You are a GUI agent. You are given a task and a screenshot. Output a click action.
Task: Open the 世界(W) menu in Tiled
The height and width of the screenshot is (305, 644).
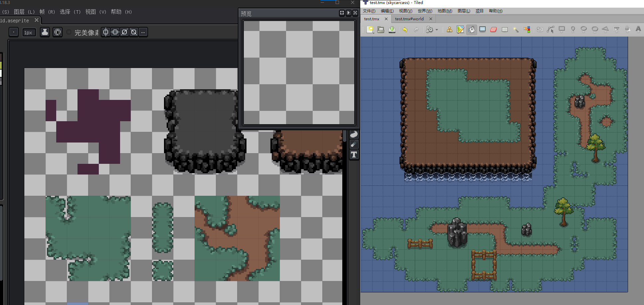[425, 11]
